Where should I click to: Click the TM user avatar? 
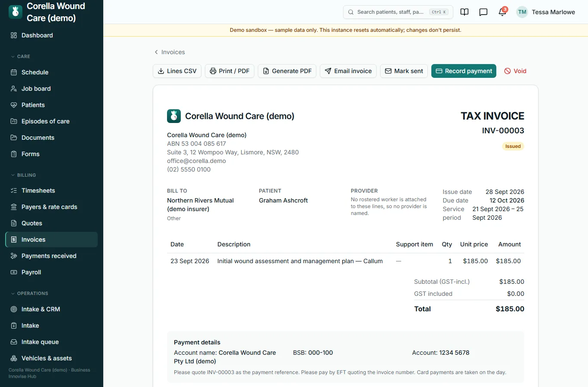522,12
